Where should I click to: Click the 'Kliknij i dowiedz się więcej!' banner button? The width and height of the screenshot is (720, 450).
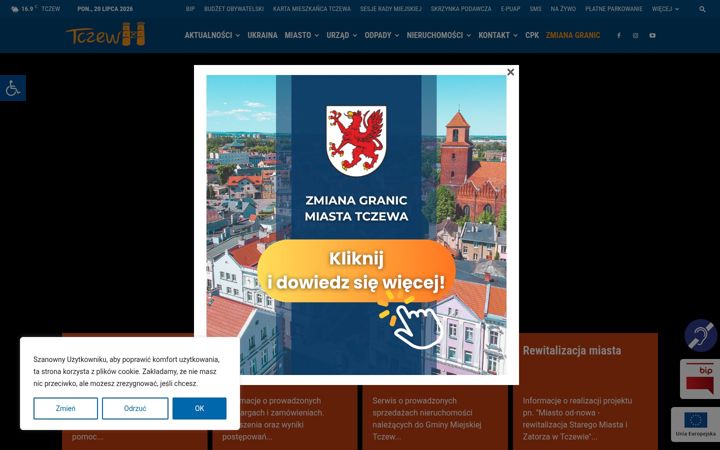click(356, 271)
